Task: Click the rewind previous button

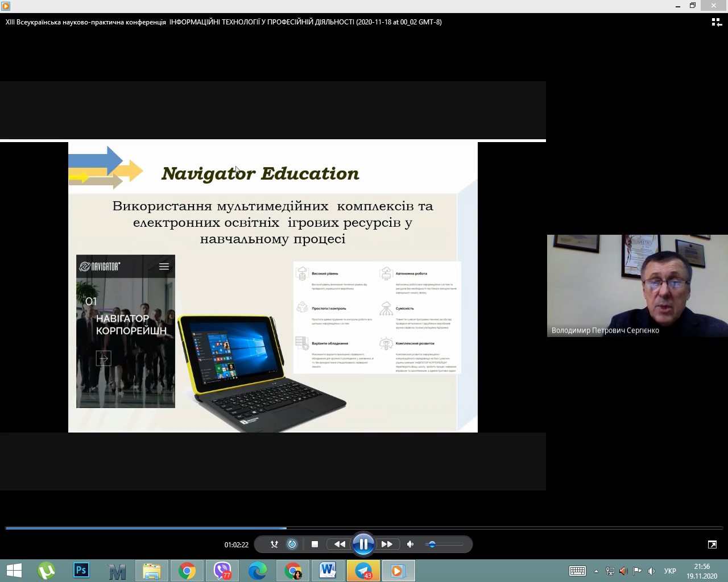Action: (x=340, y=544)
